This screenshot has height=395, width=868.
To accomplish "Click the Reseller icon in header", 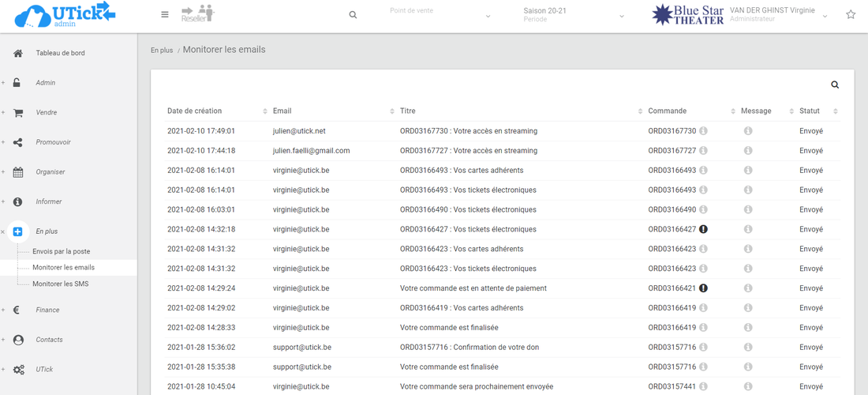I will point(197,13).
